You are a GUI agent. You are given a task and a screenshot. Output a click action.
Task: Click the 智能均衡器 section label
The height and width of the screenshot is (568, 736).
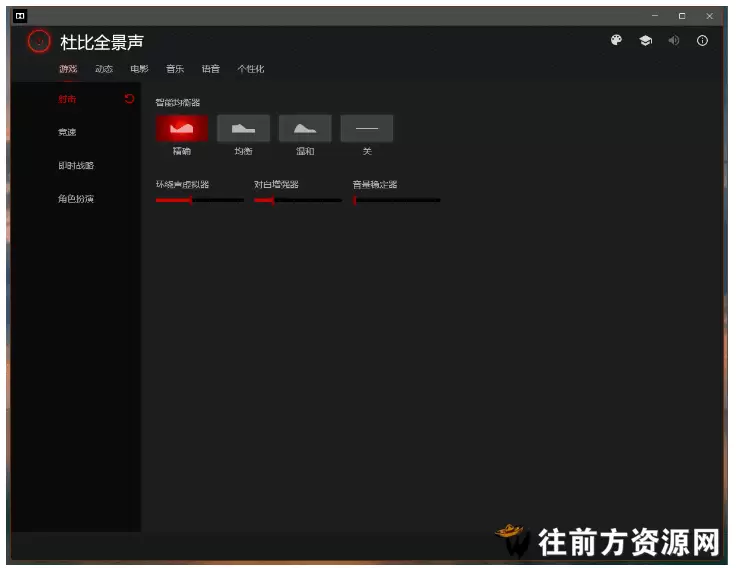(178, 102)
